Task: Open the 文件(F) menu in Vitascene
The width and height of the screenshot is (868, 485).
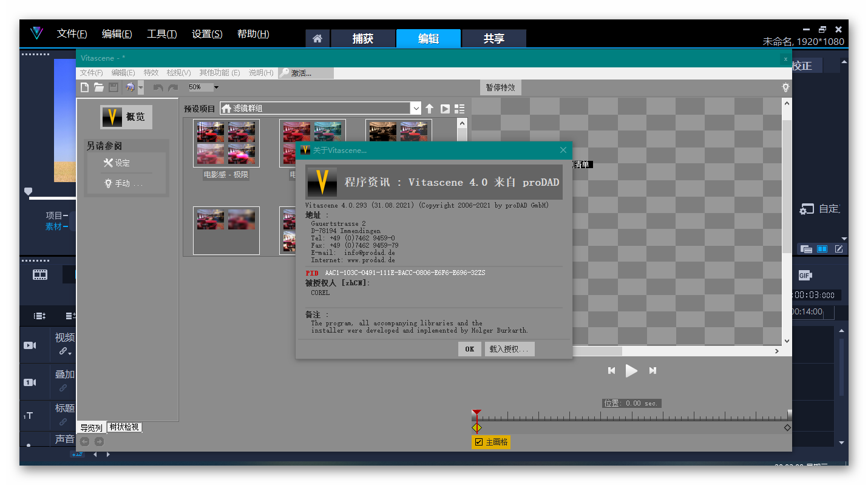Action: pos(92,73)
